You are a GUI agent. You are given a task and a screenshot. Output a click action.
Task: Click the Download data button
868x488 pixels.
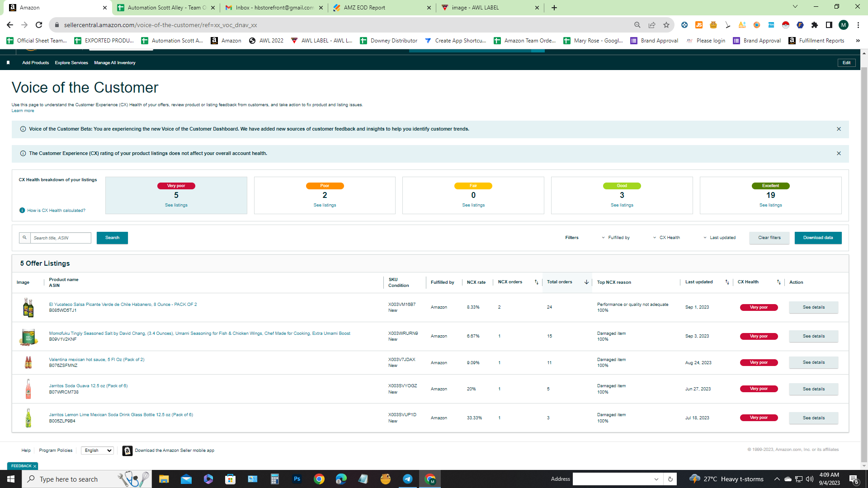818,238
